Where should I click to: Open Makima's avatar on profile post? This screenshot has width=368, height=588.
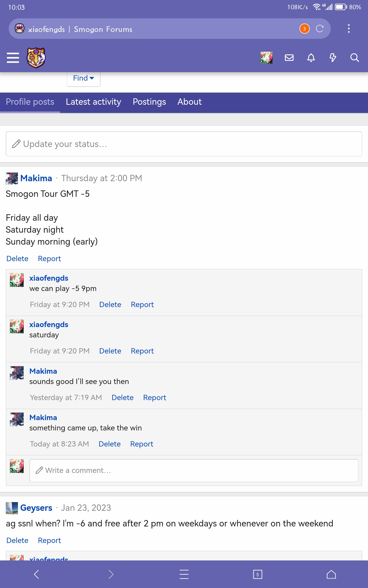point(12,178)
